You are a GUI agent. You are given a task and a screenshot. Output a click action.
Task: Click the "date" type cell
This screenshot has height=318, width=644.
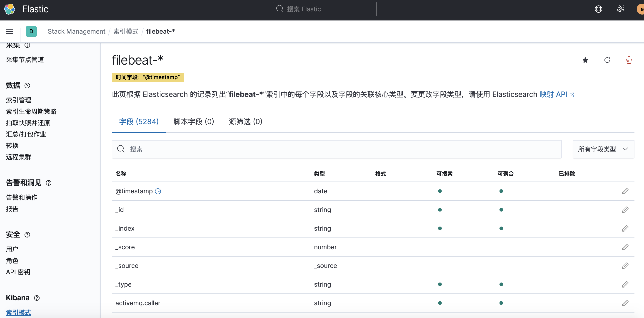click(x=320, y=191)
